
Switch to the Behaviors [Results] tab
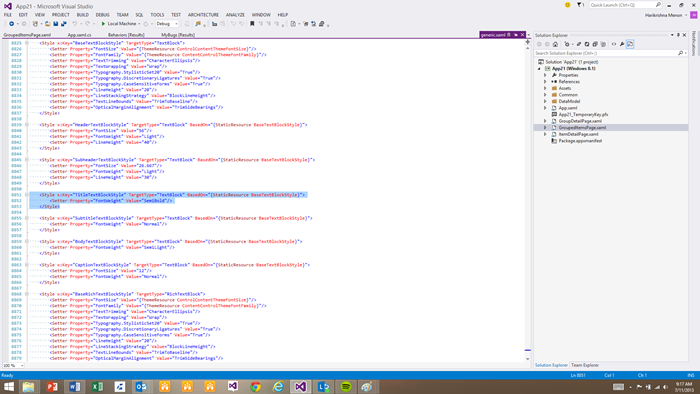pos(126,35)
